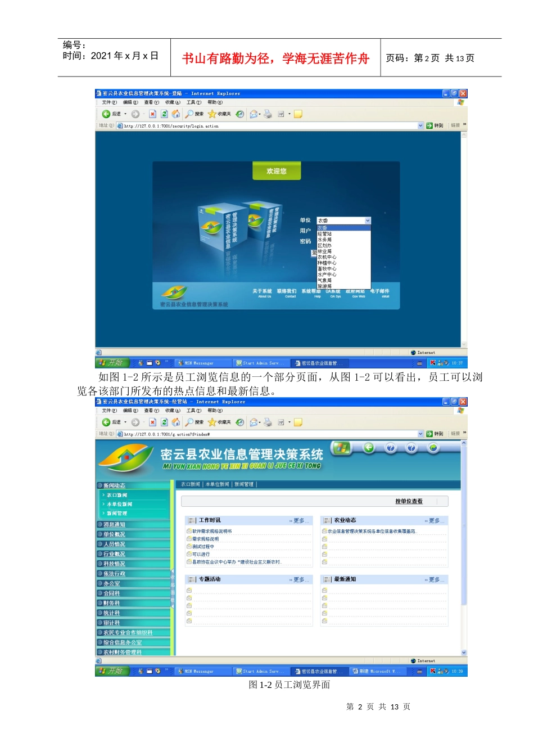Click Refresh icon in 经管站 window toolbar
Viewport: 534px width, 756px height.
coord(164,422)
